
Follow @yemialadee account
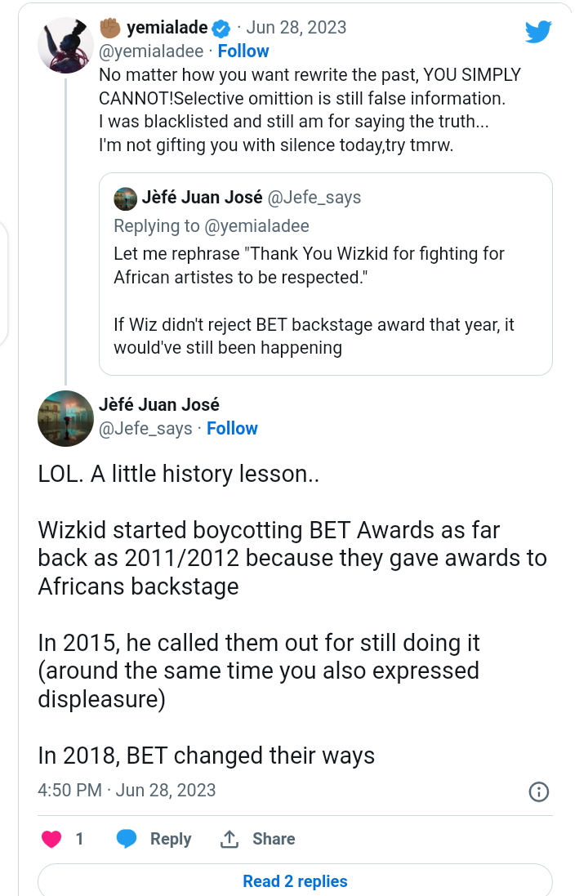tap(243, 51)
